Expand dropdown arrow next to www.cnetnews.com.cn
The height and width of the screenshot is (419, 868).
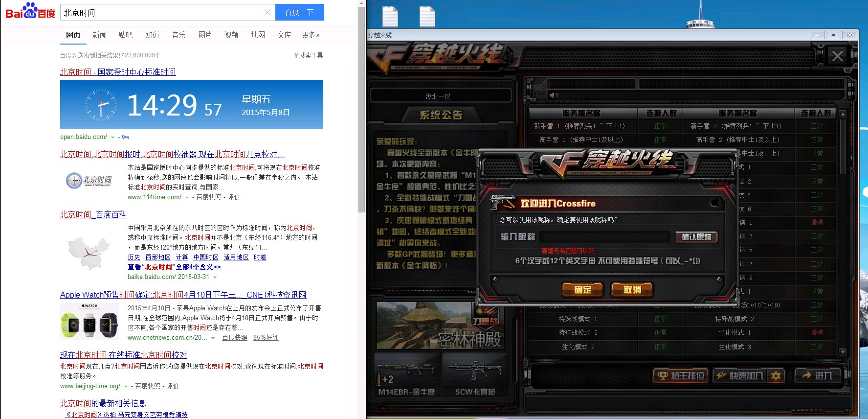[x=213, y=338]
